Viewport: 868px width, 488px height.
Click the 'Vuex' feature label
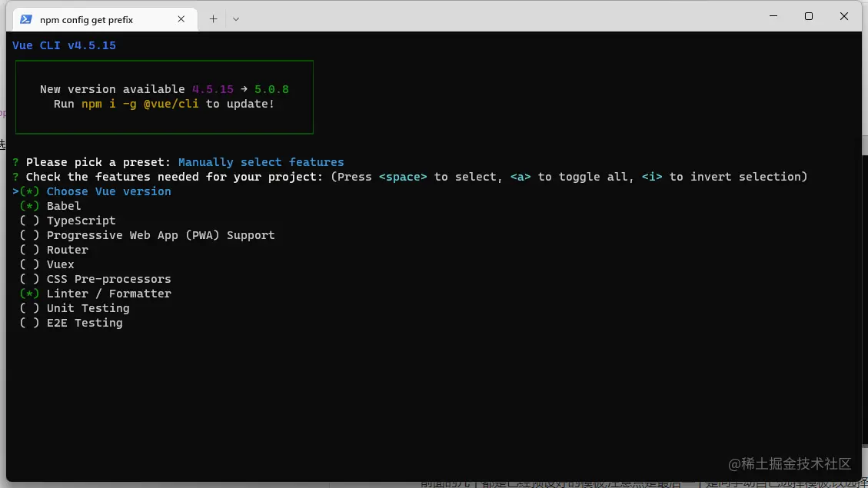pyautogui.click(x=60, y=264)
